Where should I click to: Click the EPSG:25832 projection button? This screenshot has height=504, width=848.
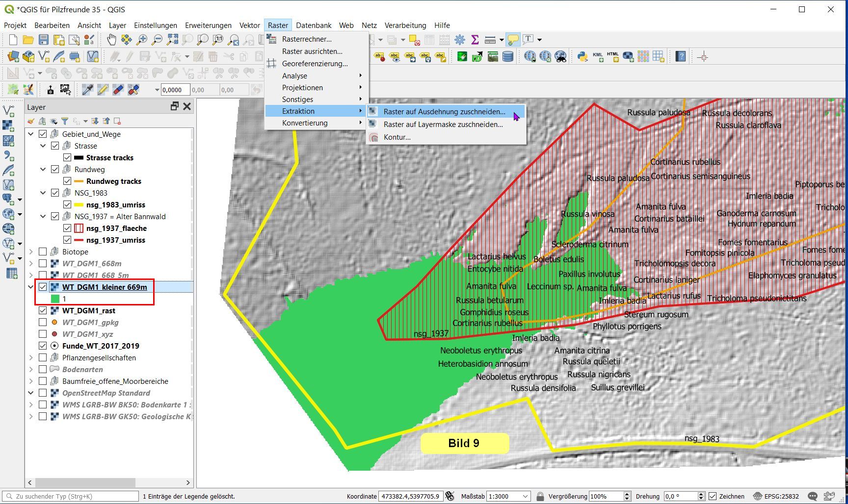pos(777,496)
